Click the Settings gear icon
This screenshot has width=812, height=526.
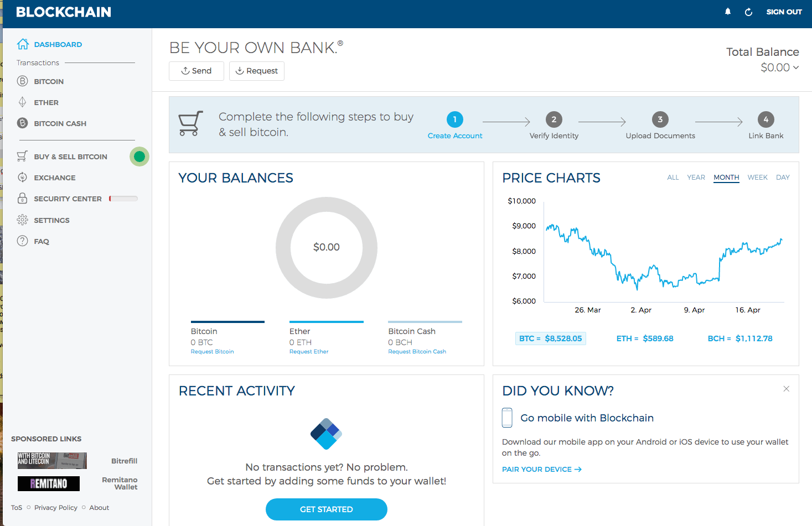click(22, 220)
